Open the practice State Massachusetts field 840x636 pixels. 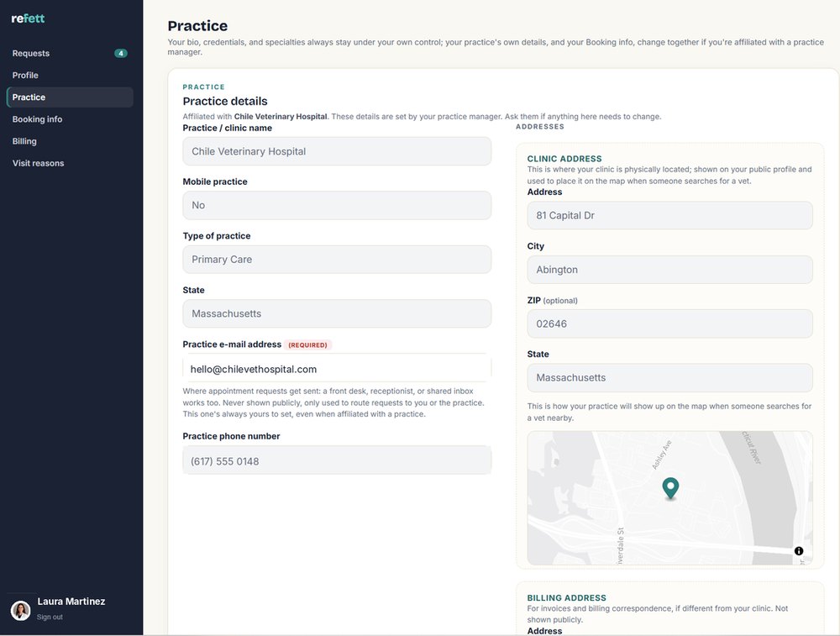pos(337,313)
